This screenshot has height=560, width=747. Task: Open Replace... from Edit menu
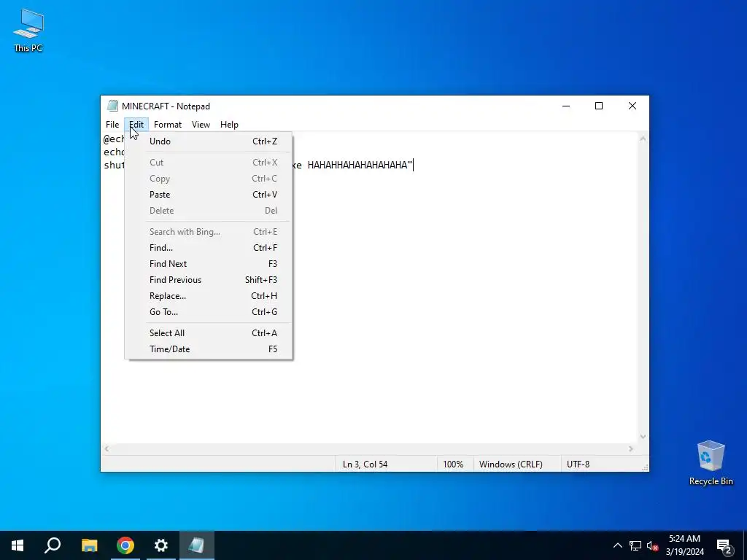(x=209, y=296)
